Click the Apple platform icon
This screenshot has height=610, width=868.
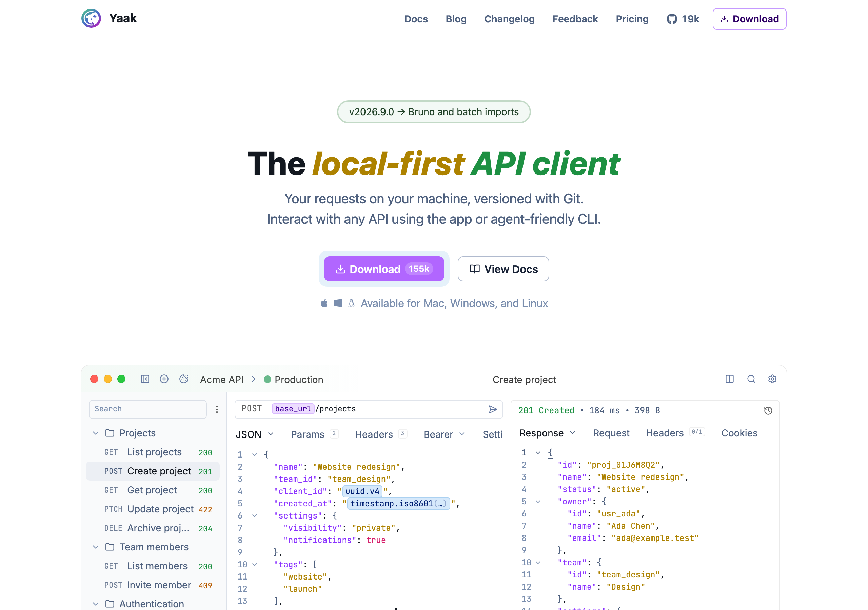(x=324, y=303)
